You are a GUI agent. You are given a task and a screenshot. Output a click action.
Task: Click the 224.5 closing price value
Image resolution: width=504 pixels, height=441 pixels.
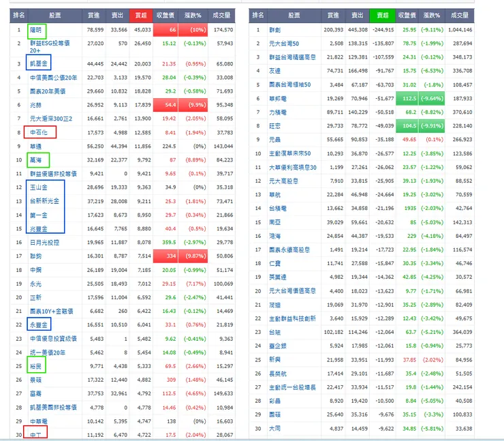click(170, 147)
